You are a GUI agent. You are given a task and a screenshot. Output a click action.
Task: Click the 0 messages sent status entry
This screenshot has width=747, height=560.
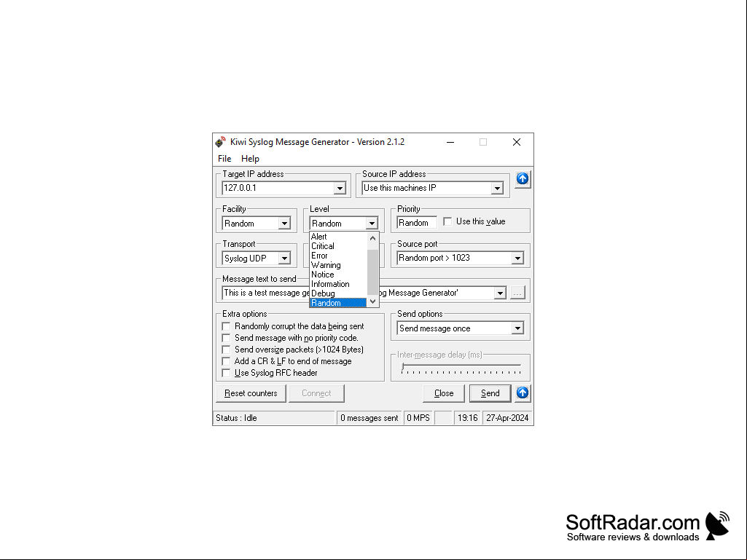[369, 418]
